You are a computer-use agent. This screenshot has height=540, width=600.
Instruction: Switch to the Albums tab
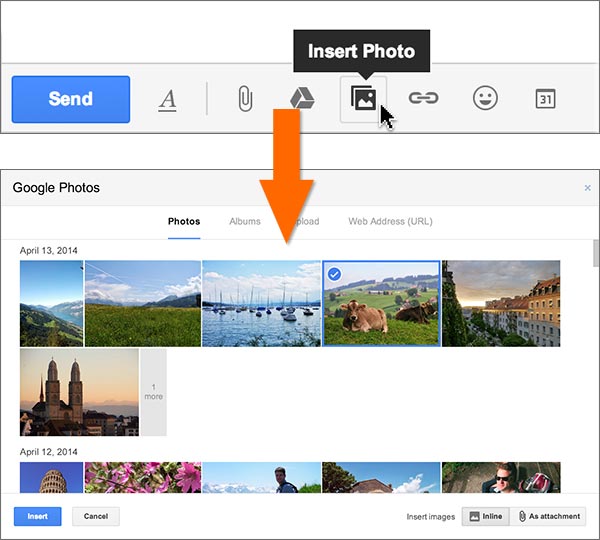245,222
